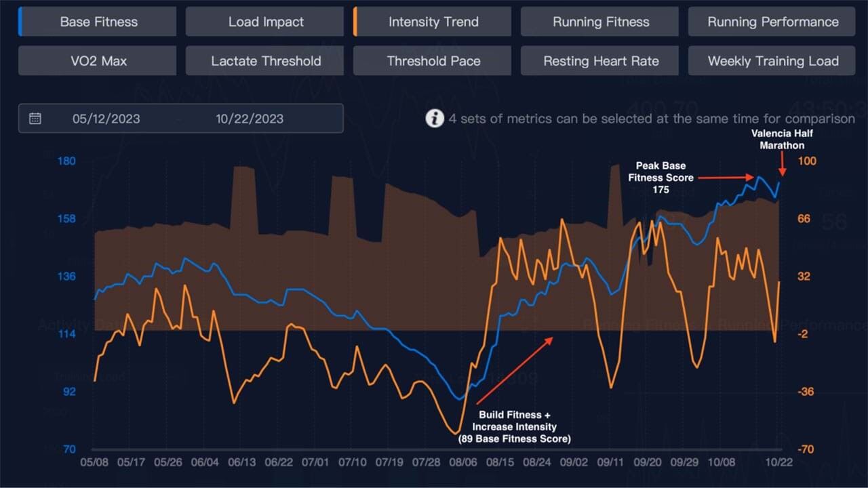Click the Build Fitness + Increase Intensity annotation
The image size is (868, 488).
(x=515, y=427)
